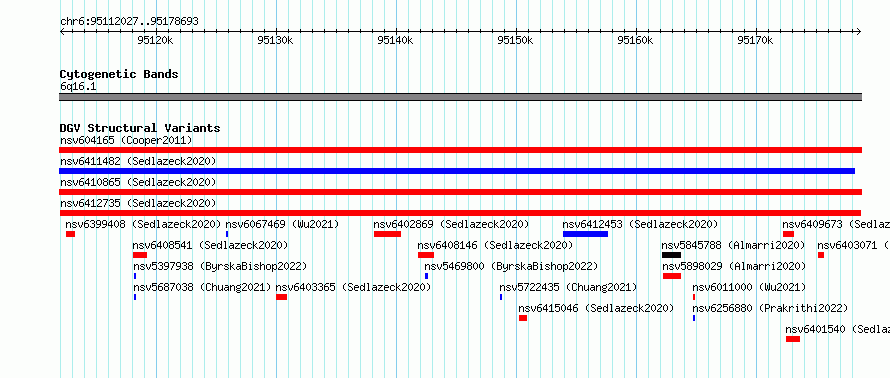Screen dimensions: 890x378
Task: Click the nsv6412735 red variant bar
Action: [x=460, y=213]
